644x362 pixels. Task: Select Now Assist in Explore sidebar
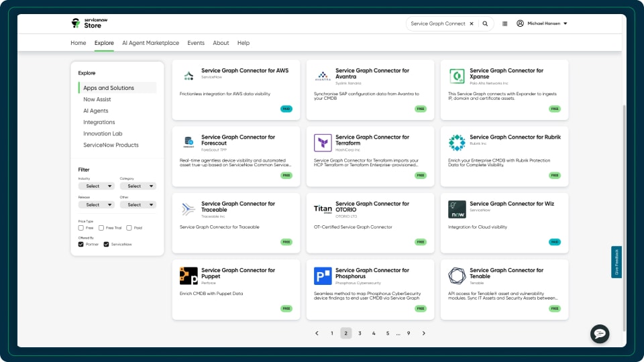point(97,99)
